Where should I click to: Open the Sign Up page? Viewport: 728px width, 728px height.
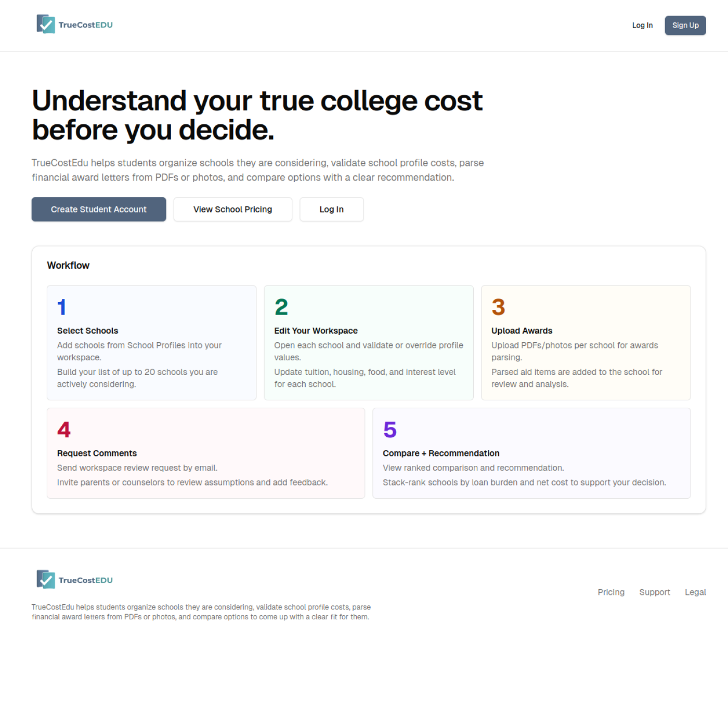click(685, 25)
